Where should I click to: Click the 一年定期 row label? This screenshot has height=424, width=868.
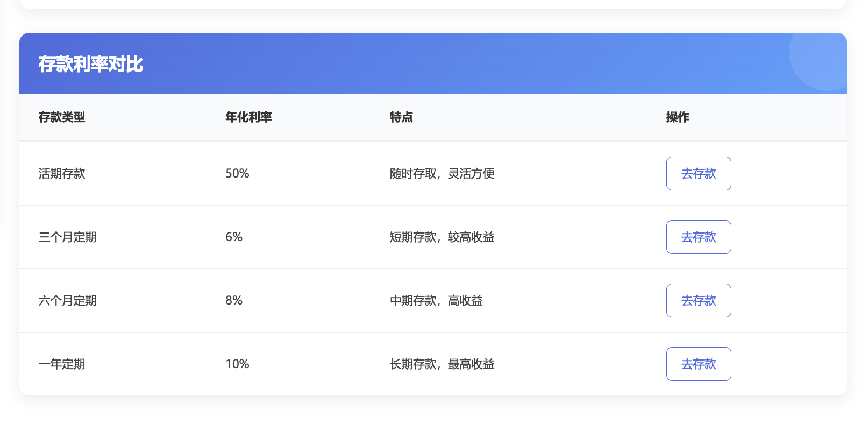coord(62,364)
